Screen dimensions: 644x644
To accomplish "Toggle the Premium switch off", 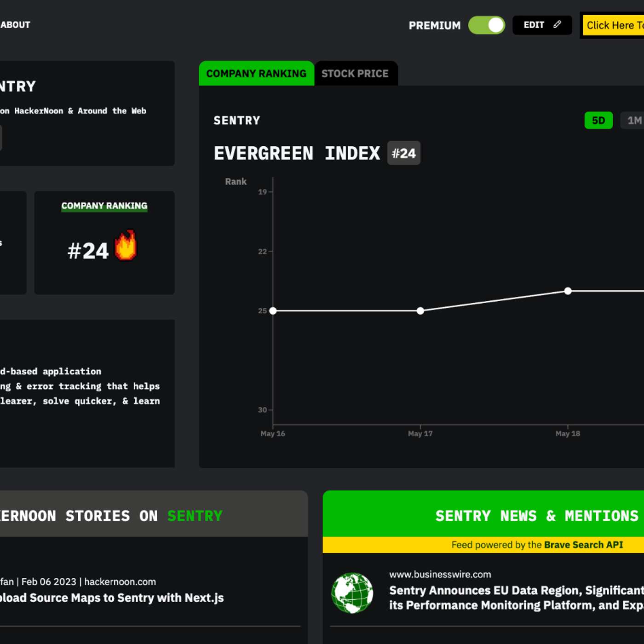I will pyautogui.click(x=486, y=25).
